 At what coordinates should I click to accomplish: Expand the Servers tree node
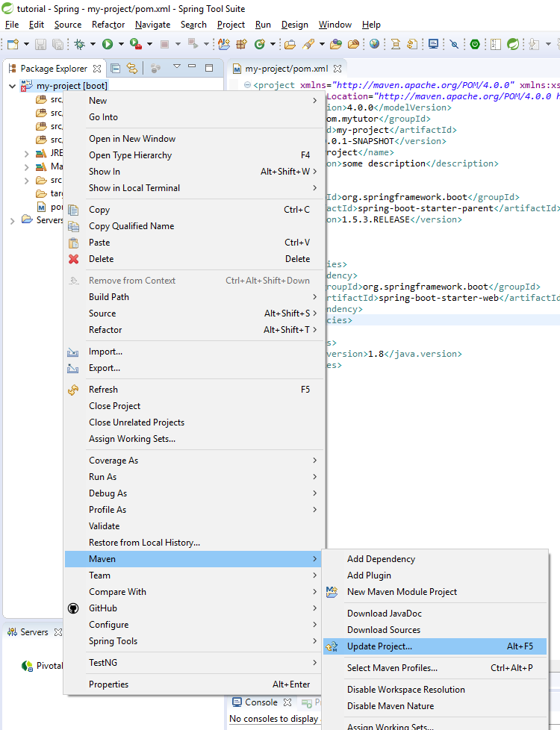[x=13, y=221]
